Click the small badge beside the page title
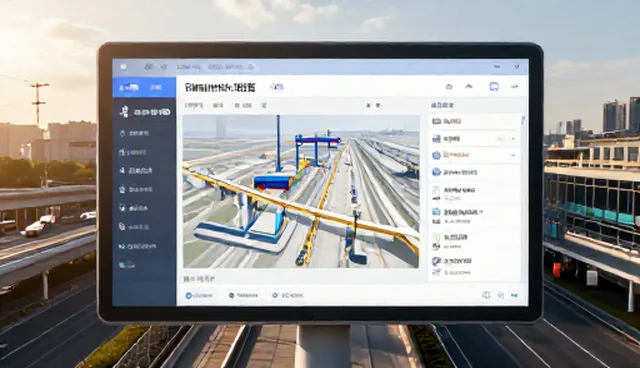Screen dimensions: 640x368 tap(277, 87)
